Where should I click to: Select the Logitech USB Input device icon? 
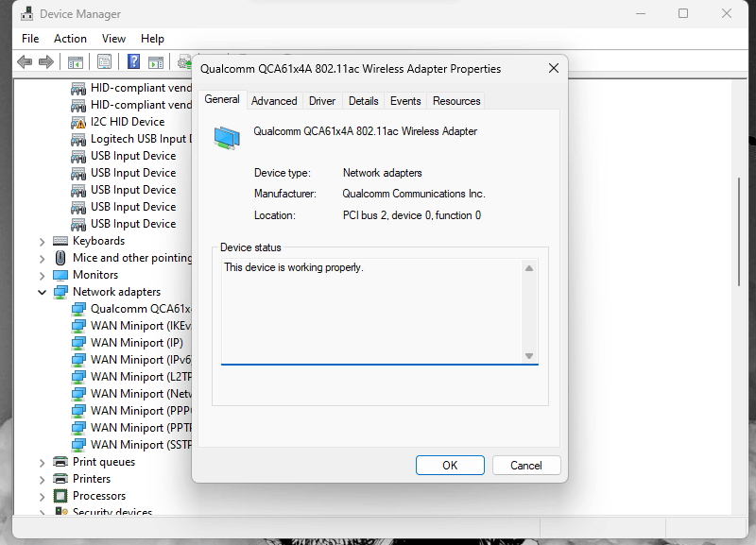[78, 139]
